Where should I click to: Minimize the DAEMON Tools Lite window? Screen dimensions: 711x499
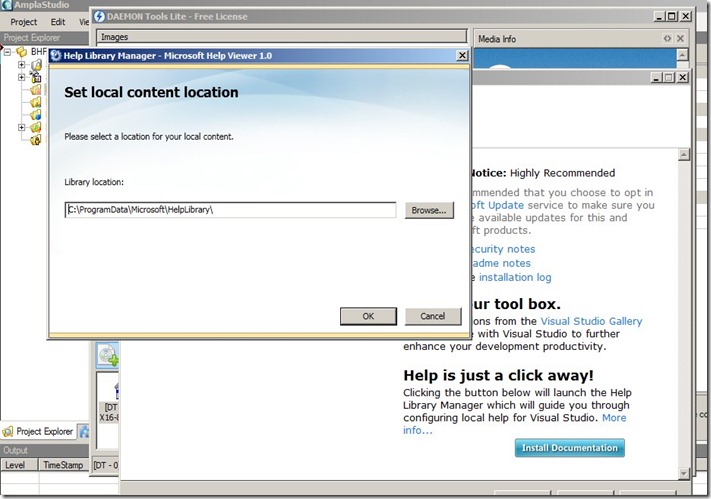point(660,16)
